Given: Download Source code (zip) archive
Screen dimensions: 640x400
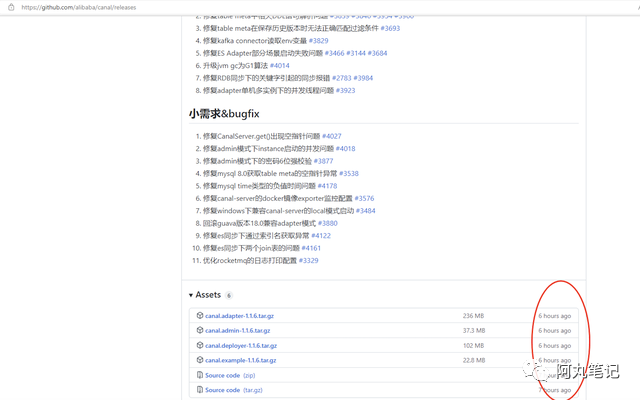Looking at the screenshot, I should [223, 375].
